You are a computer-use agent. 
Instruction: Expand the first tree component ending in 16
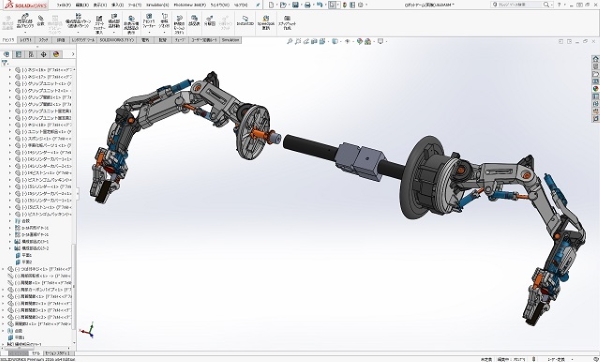tap(10, 70)
